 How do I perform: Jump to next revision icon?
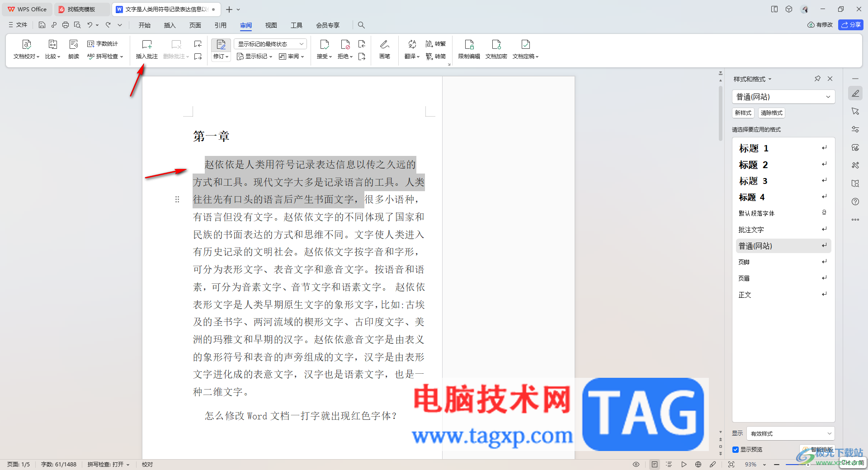coord(362,56)
